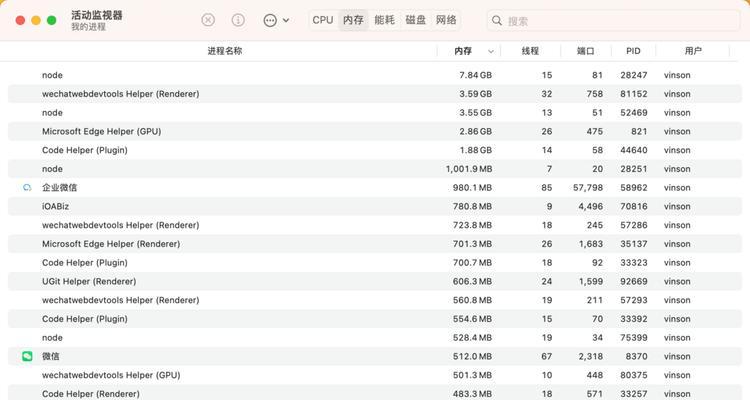Select UGit Helper (Renderer) row
The width and height of the screenshot is (750, 400).
point(375,281)
